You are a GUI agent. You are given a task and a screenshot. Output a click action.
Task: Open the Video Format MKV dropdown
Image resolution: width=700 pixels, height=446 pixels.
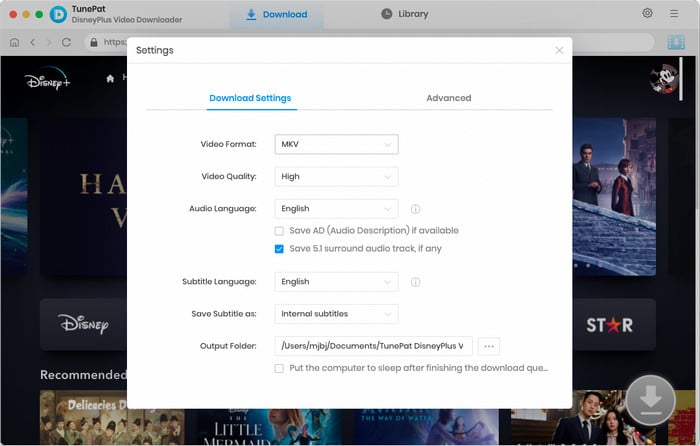coord(337,144)
